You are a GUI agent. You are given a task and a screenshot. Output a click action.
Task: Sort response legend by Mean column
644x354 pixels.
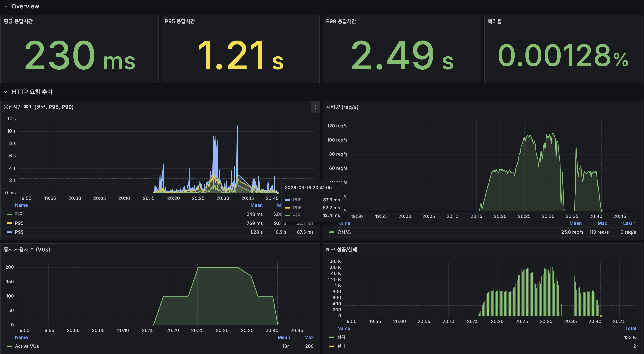[x=256, y=205]
